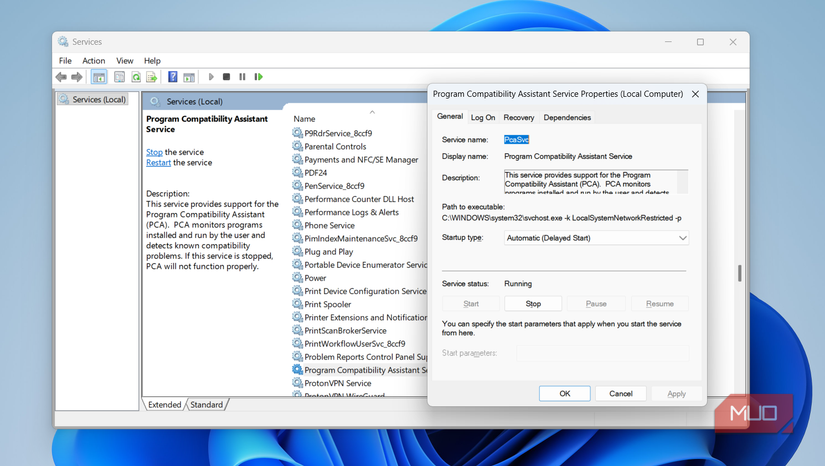825x466 pixels.
Task: Toggle Show/Hide Console Tree toolbar icon
Action: coord(99,77)
